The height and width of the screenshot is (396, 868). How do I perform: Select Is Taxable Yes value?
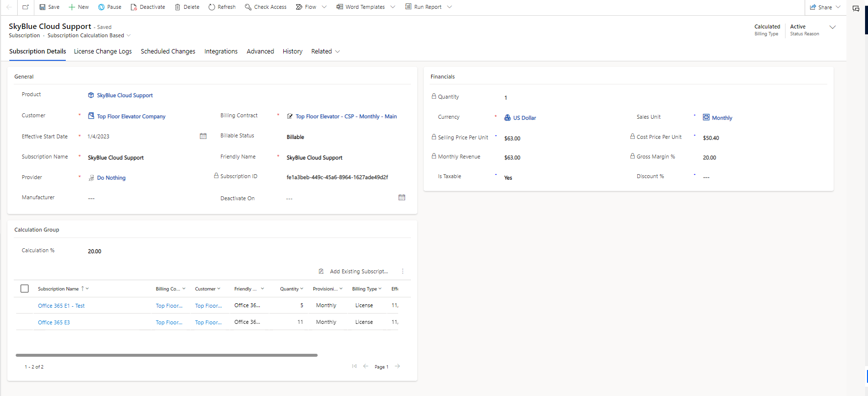point(508,178)
